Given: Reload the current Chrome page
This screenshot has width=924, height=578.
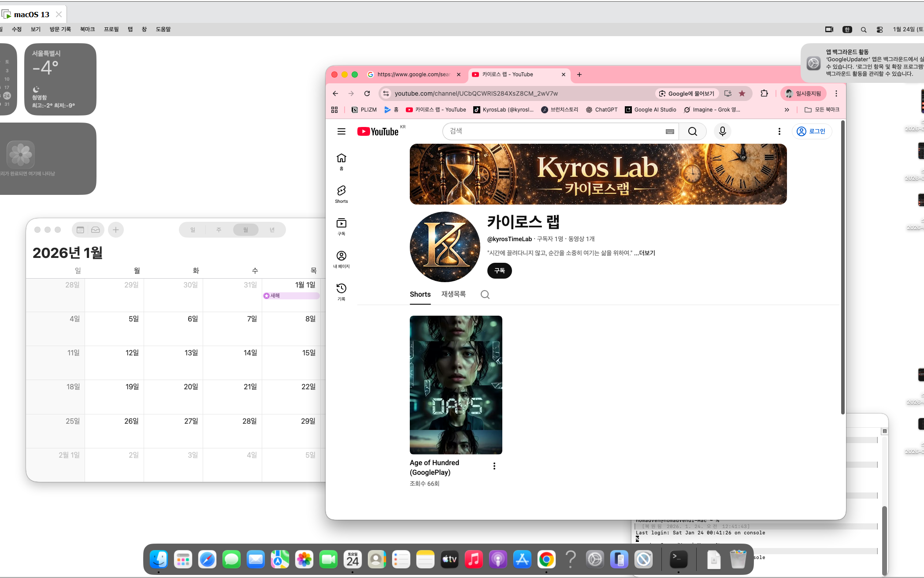Looking at the screenshot, I should pos(367,93).
